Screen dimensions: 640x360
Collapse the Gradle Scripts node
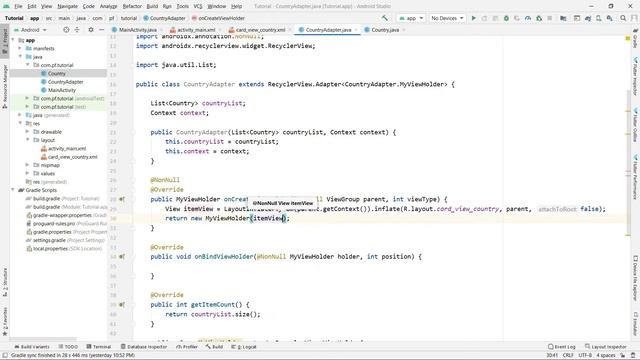pyautogui.click(x=13, y=190)
